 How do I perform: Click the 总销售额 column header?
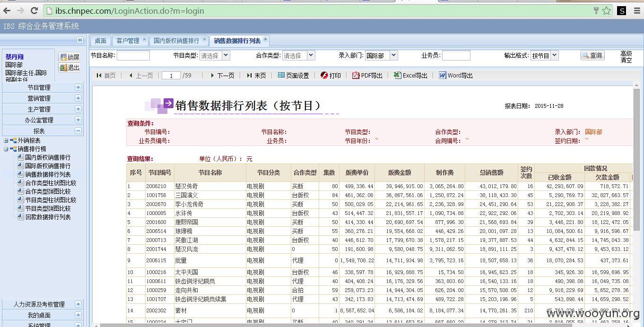[x=491, y=173]
